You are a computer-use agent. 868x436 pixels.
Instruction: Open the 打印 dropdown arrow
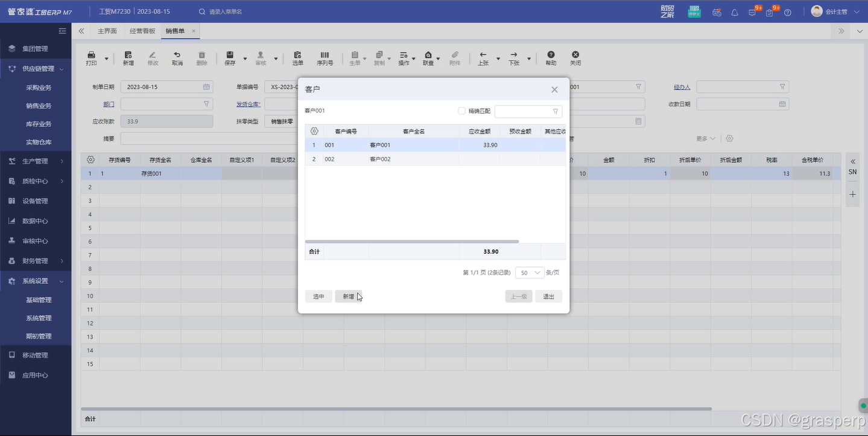[107, 59]
